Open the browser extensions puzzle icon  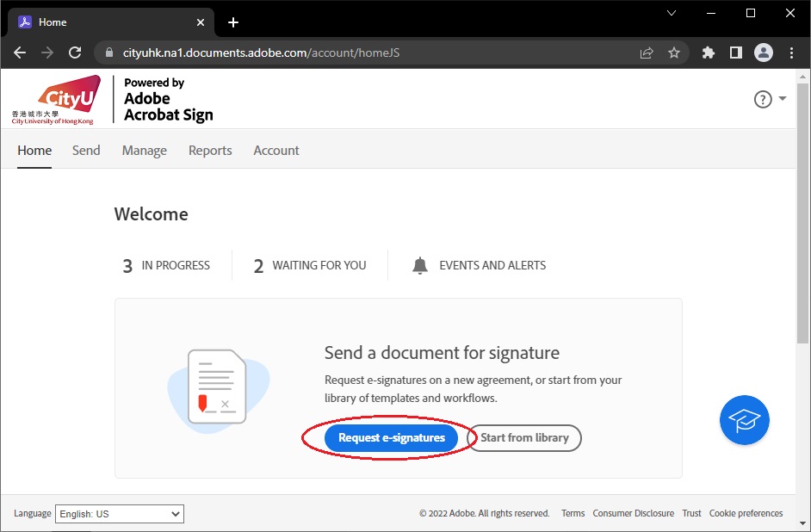(708, 53)
